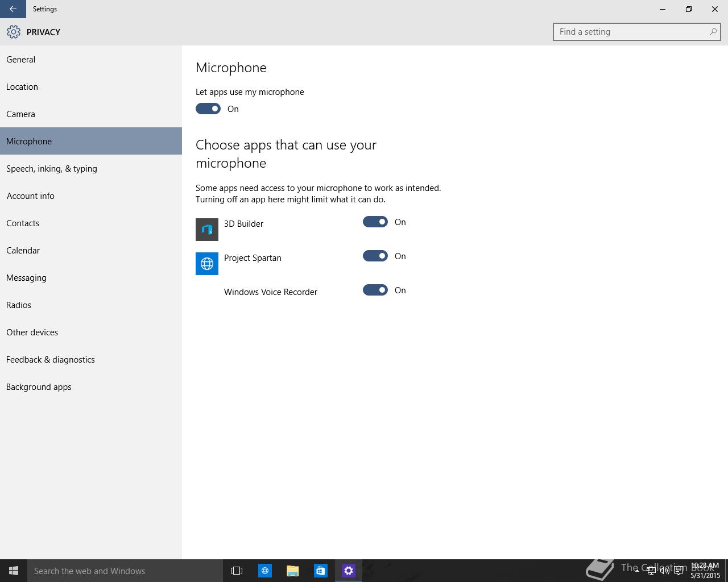Click the 3D Builder app name
The height and width of the screenshot is (582, 728).
coord(243,224)
